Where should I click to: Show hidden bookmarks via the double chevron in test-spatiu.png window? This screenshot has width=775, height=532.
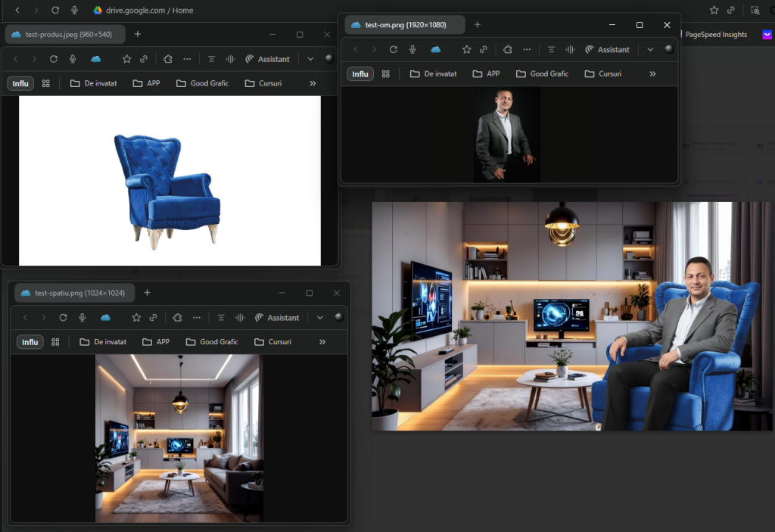tap(322, 342)
